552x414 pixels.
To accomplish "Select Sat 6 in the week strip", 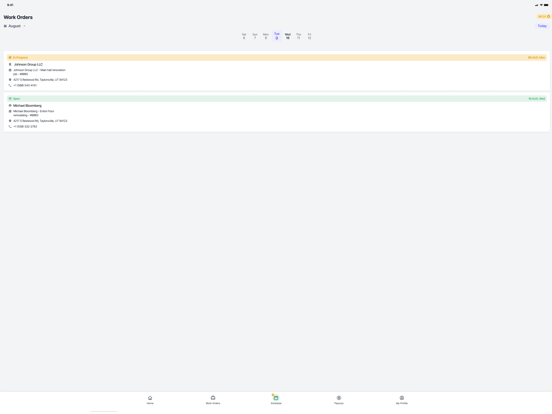I will click(x=244, y=36).
